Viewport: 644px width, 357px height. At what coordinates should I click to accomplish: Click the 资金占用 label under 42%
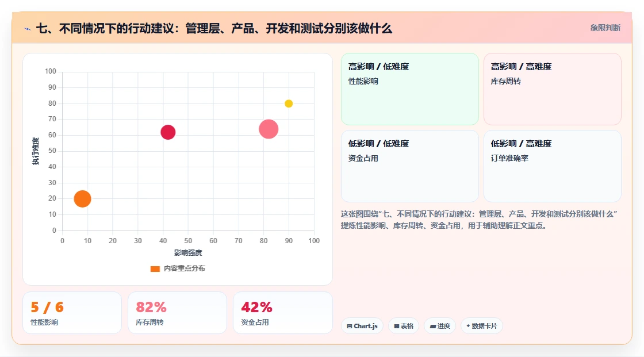tap(255, 323)
